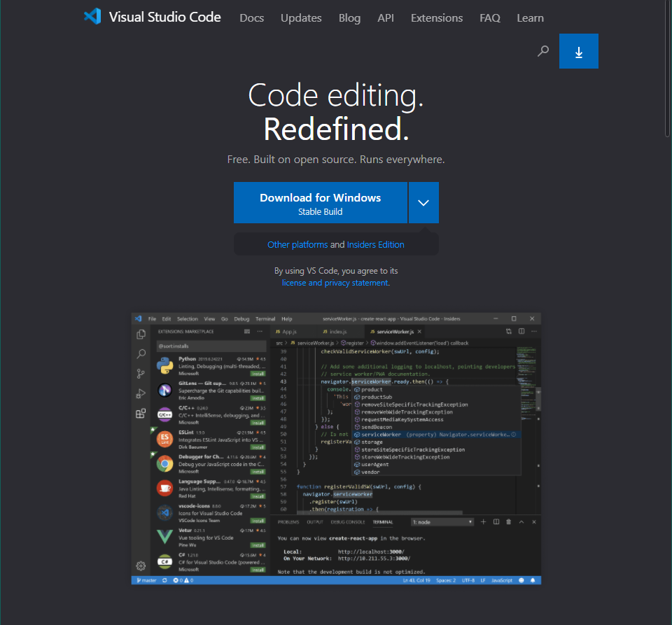The height and width of the screenshot is (625, 672).
Task: Click the GitLens extension icon in screenshot
Action: pos(164,390)
